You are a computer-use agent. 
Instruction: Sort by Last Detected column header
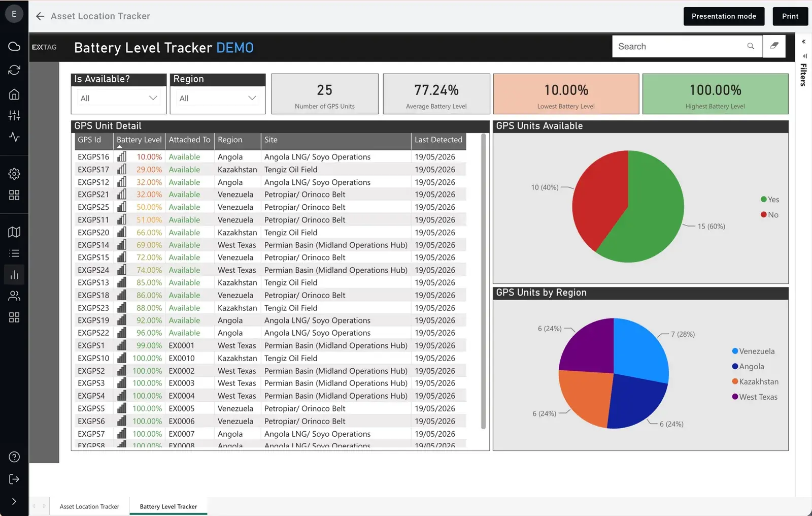tap(438, 140)
